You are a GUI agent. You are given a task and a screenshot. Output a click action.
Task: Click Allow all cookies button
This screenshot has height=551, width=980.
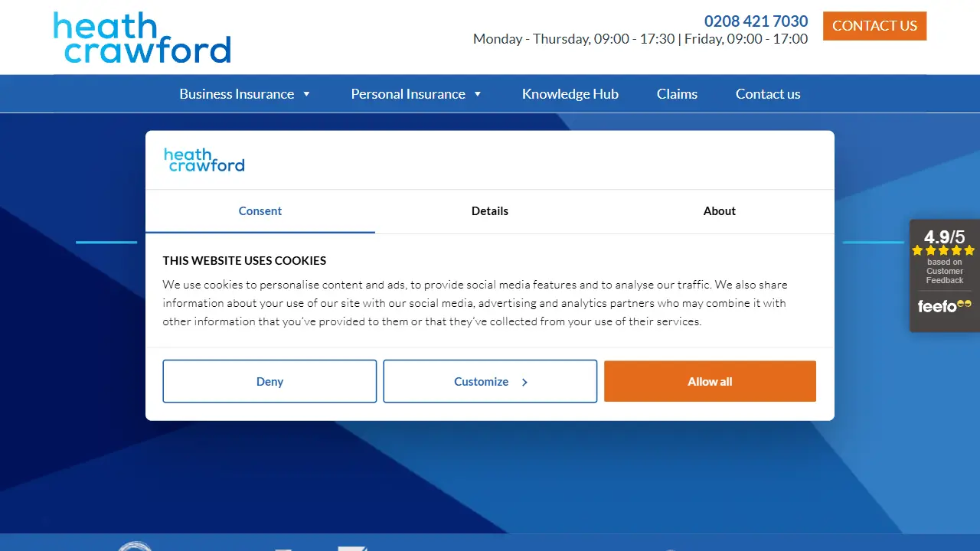click(710, 381)
